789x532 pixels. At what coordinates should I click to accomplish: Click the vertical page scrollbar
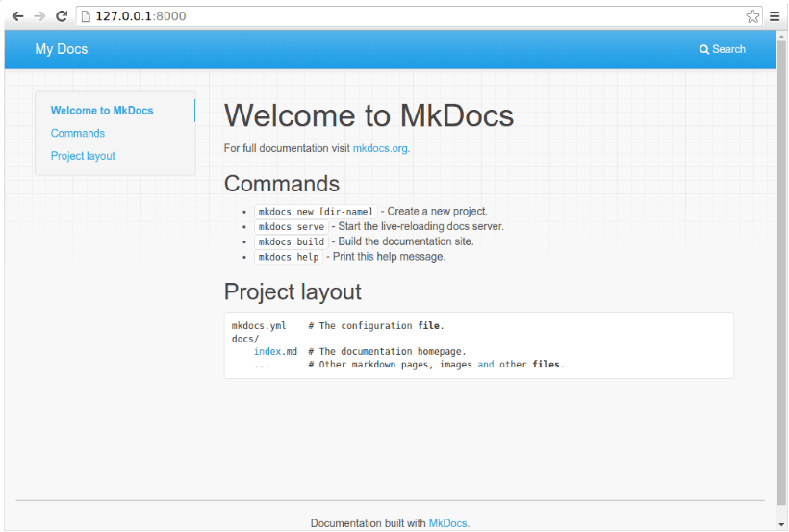click(x=781, y=289)
